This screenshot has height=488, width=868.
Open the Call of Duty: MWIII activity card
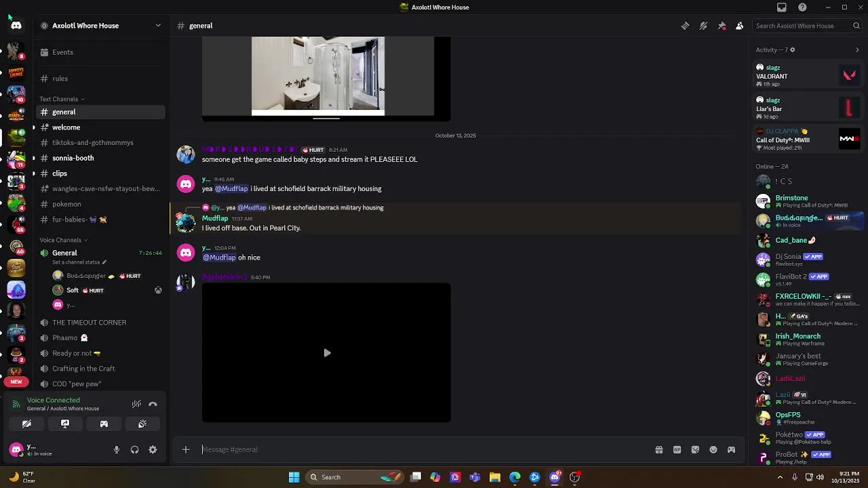pos(808,139)
